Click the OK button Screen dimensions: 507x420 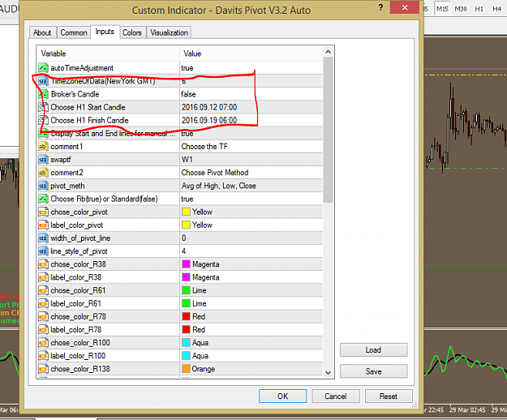pos(282,396)
